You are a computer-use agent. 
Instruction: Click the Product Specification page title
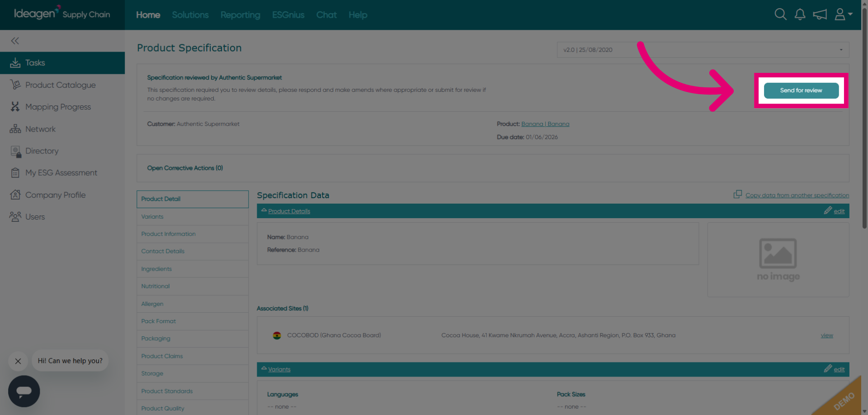[x=189, y=48]
